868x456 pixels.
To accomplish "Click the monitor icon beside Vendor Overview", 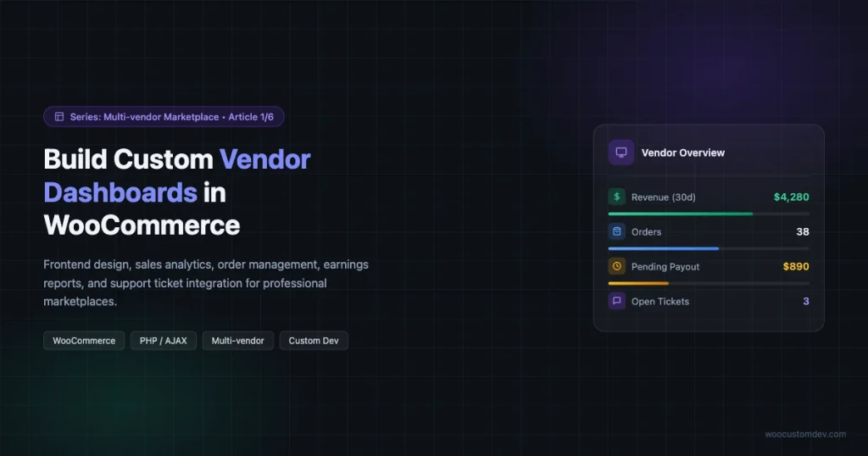I will pos(621,153).
